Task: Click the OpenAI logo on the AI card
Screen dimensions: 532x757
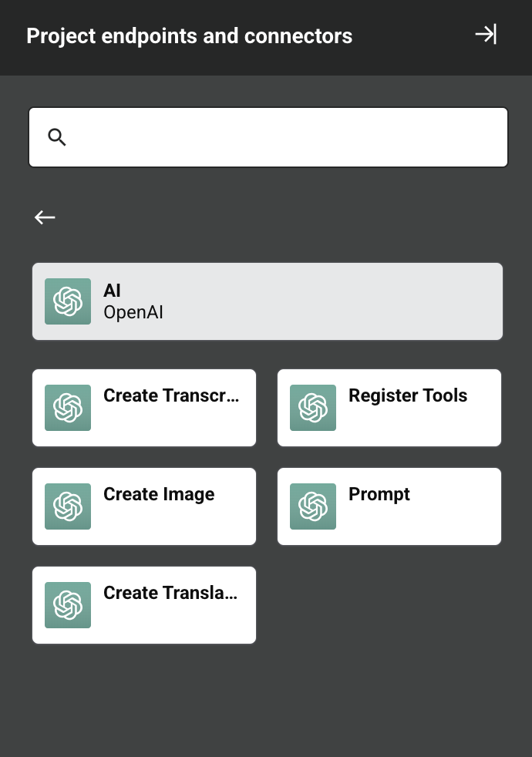Action: [67, 301]
